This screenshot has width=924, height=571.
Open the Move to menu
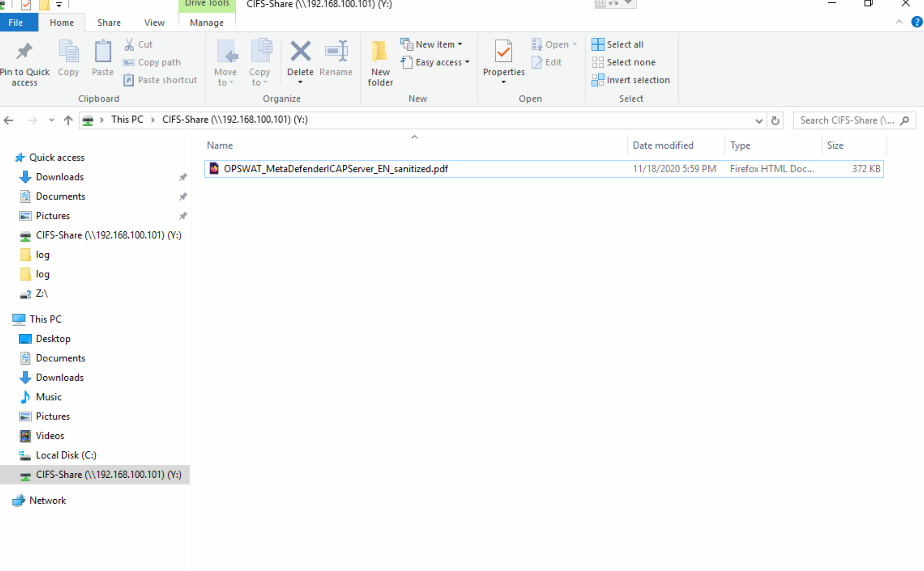tap(225, 63)
